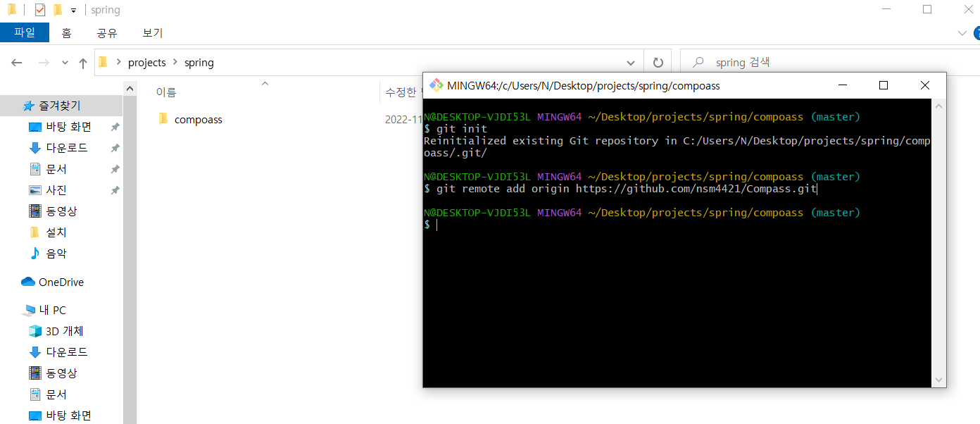Open 동영상 under 내 PC
The width and height of the screenshot is (980, 424).
pyautogui.click(x=61, y=373)
